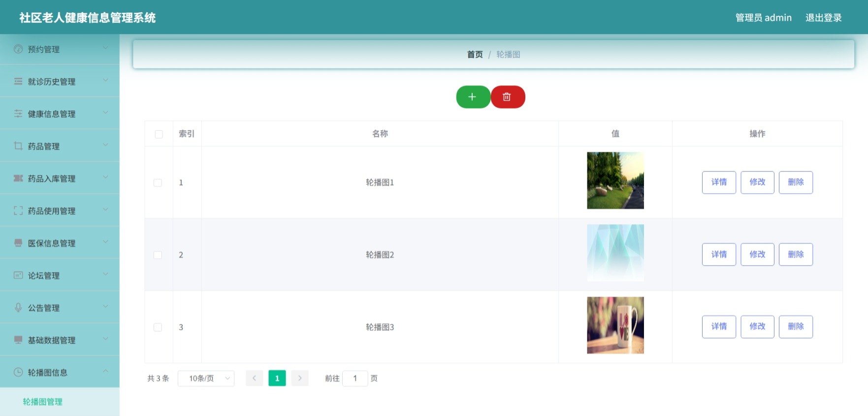
Task: Click the 前往 page number input
Action: [x=355, y=378]
